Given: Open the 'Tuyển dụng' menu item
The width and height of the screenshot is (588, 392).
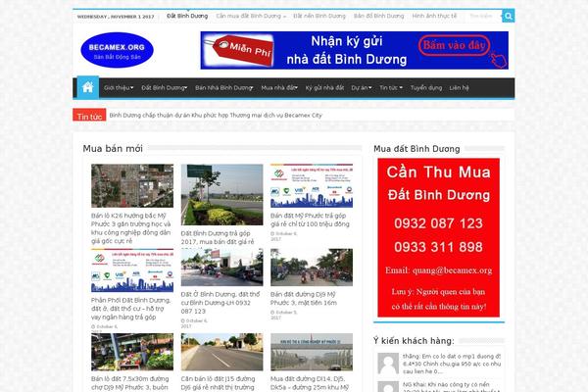Looking at the screenshot, I should [426, 88].
